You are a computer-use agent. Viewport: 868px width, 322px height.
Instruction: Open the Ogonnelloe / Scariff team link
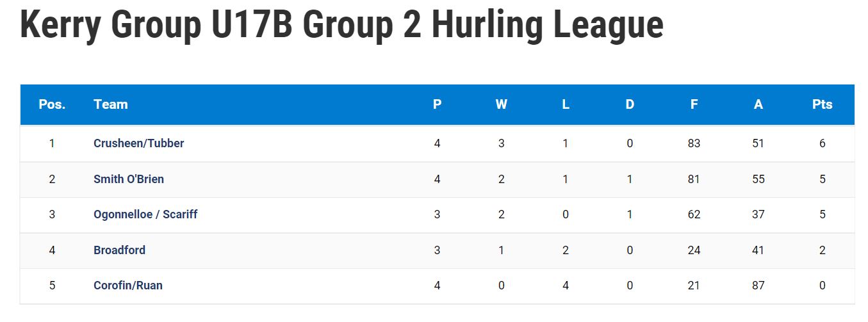[145, 214]
